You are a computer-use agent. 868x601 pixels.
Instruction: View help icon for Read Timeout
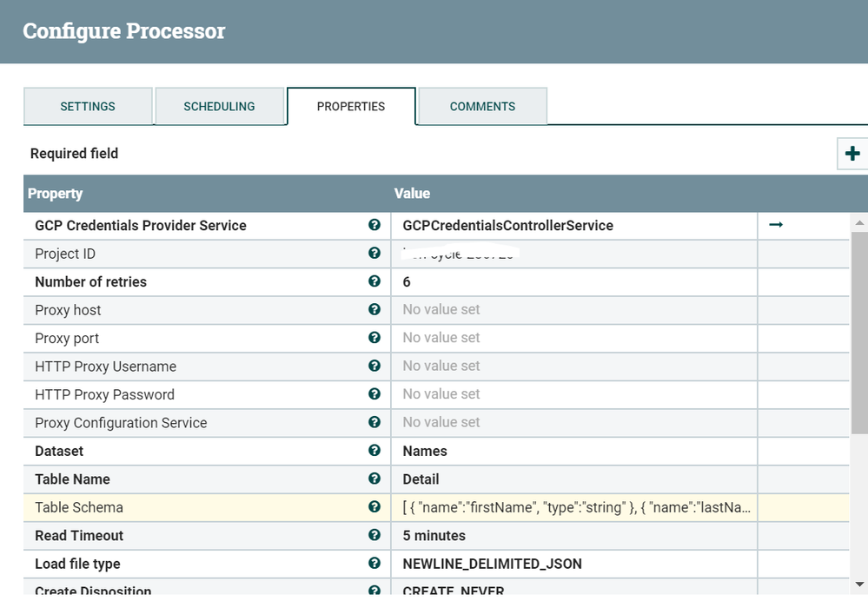point(374,535)
